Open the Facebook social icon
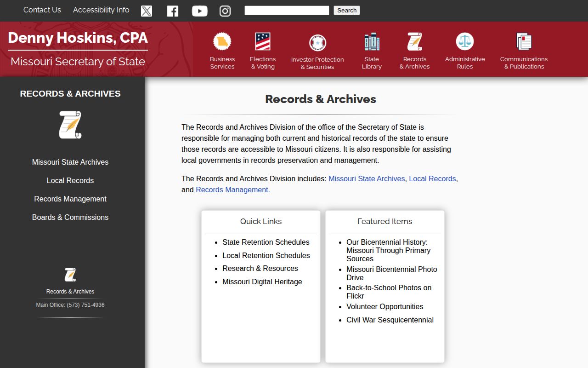 [x=172, y=11]
